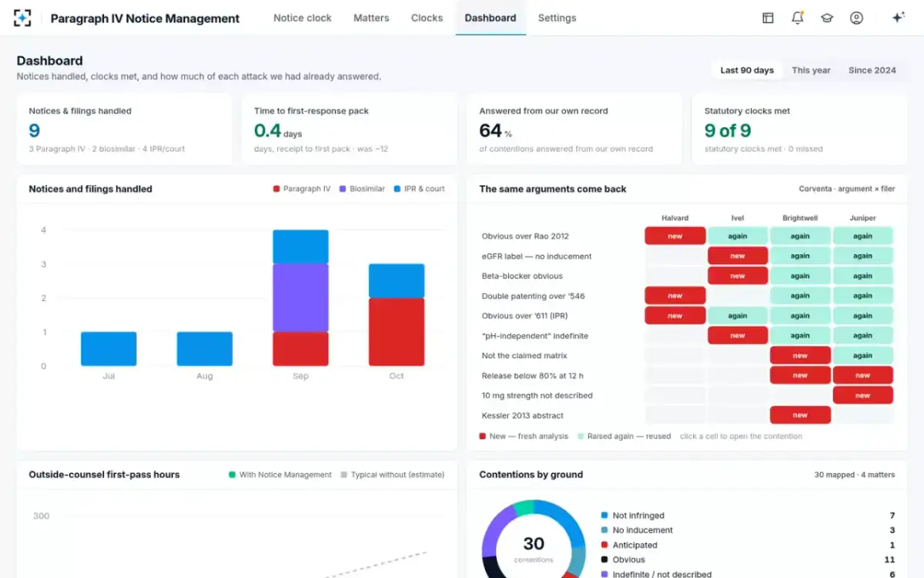Click the '30 mapped · 4 matters' label

point(855,475)
